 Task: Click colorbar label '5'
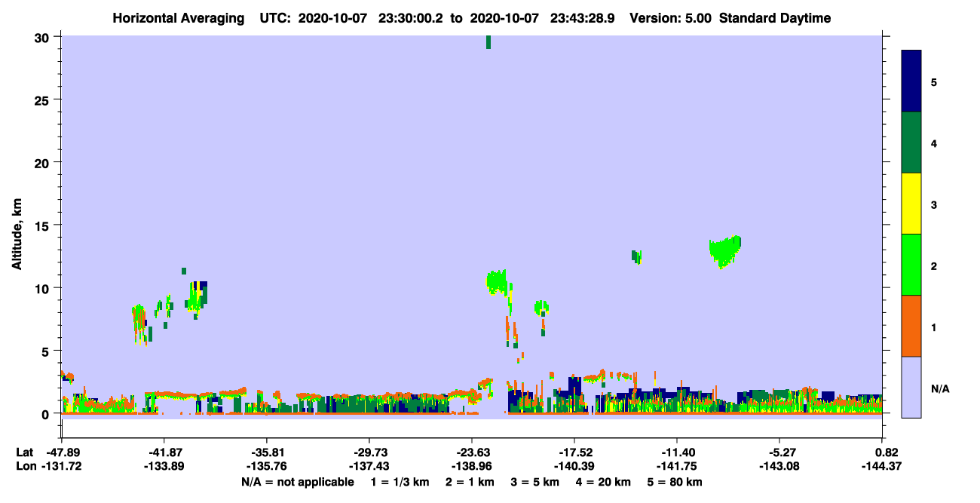[x=934, y=81]
